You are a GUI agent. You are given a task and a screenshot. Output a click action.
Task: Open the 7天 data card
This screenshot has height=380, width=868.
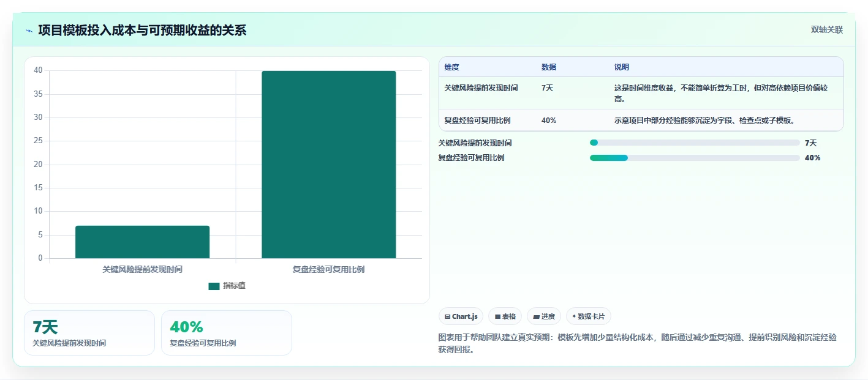(x=89, y=333)
